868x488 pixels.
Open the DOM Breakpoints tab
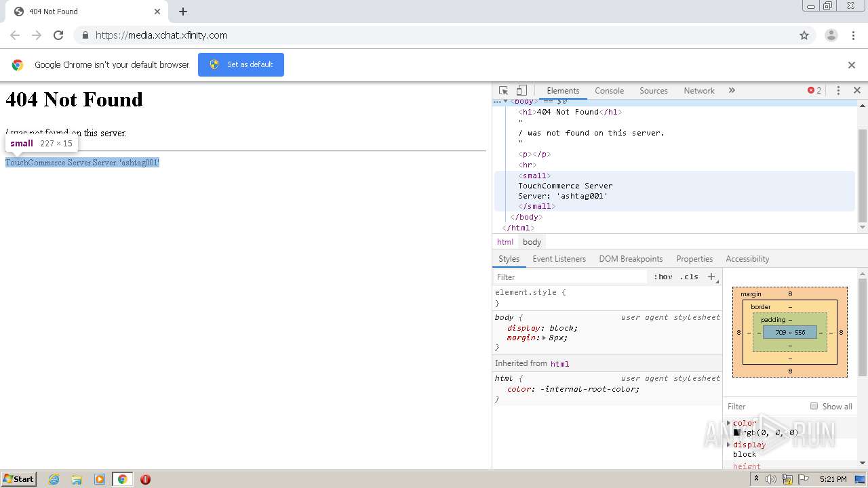tap(631, 259)
